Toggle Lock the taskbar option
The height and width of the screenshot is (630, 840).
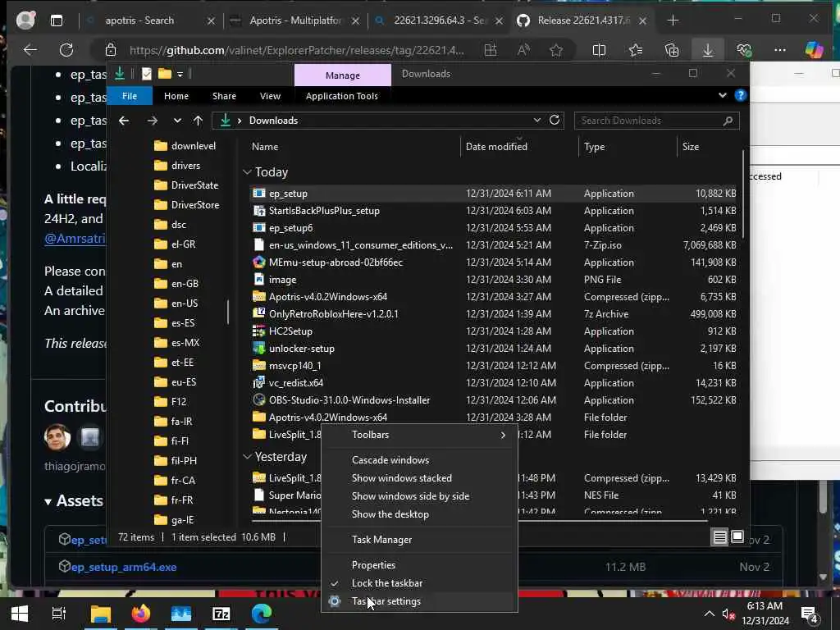coord(387,583)
